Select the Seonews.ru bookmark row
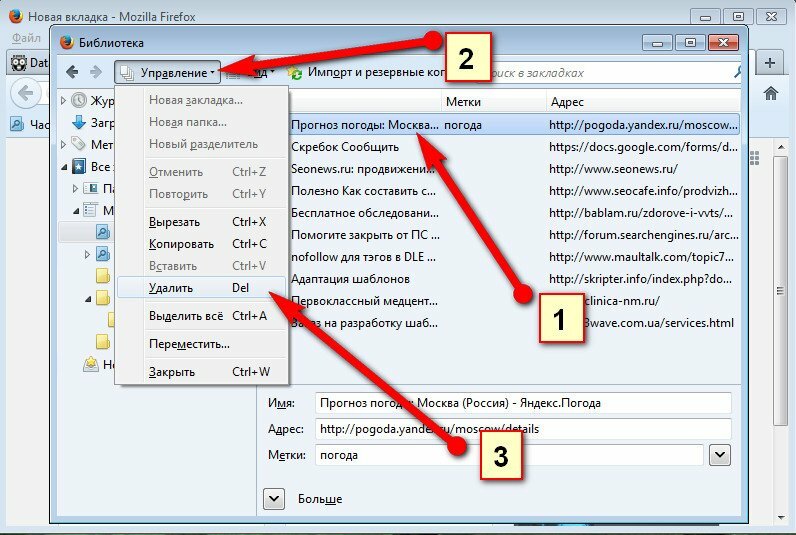796x535 pixels. [362, 168]
